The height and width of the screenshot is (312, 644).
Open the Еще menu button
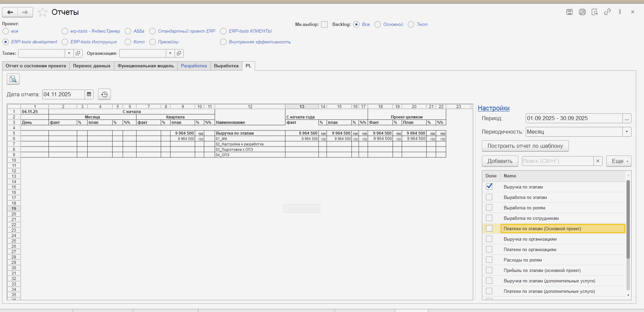pyautogui.click(x=619, y=161)
